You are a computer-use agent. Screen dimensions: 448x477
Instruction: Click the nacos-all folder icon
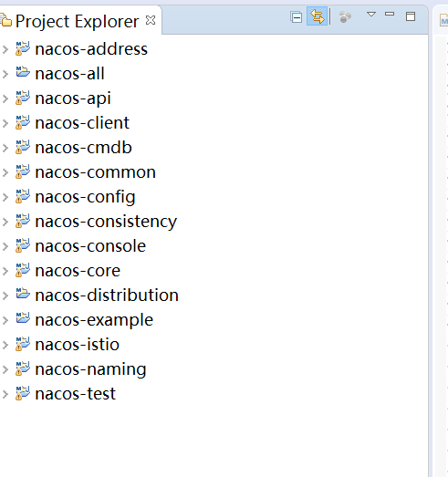(x=23, y=72)
